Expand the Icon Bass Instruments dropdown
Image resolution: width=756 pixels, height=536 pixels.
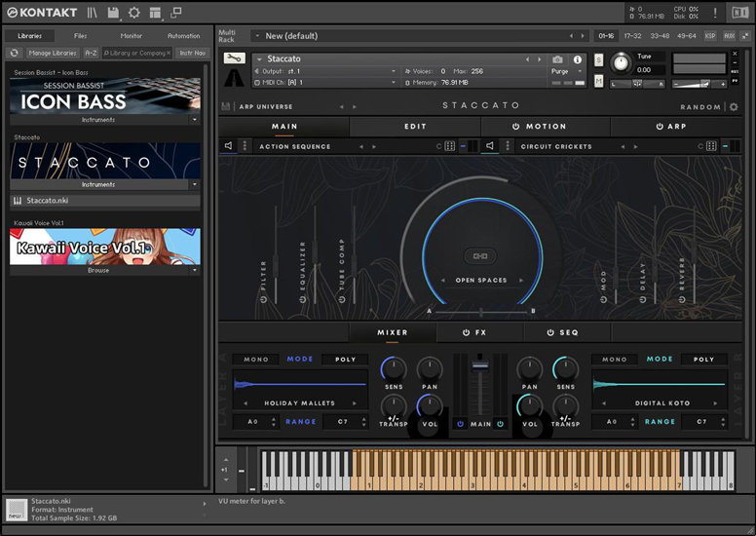click(194, 120)
